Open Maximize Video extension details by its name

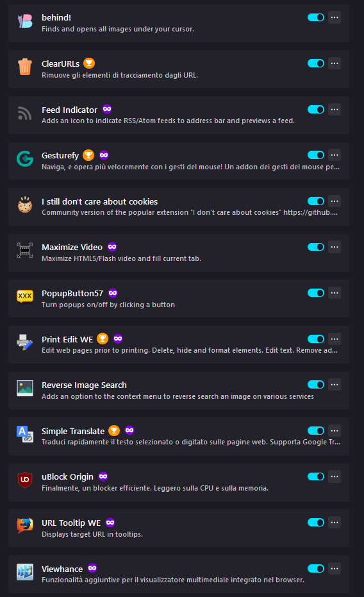click(x=72, y=247)
